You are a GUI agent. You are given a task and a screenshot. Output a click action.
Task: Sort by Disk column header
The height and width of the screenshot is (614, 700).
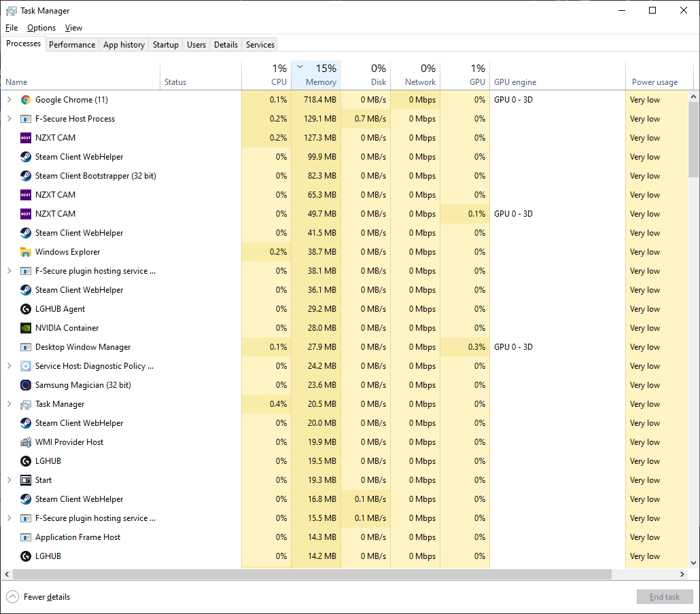(x=366, y=75)
